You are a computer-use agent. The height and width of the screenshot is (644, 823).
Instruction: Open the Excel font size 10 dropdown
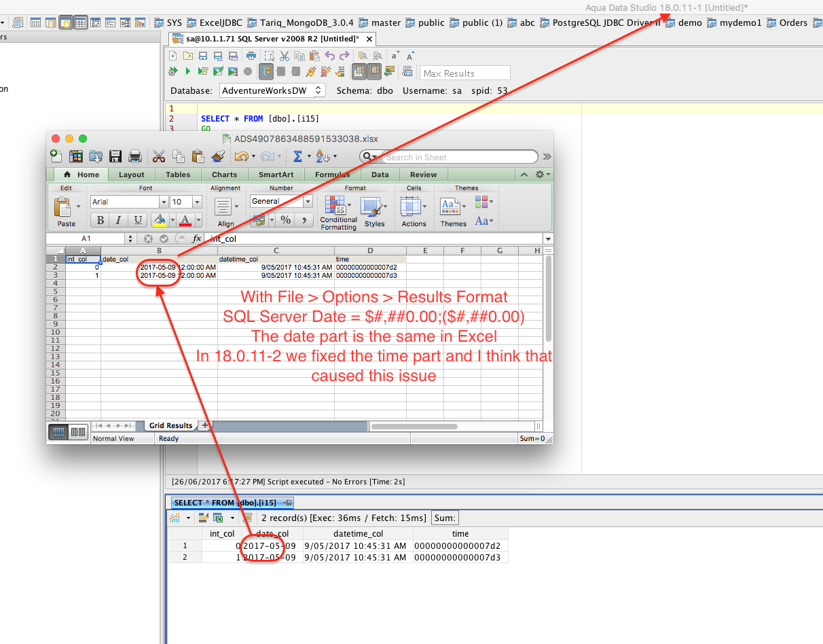point(198,202)
